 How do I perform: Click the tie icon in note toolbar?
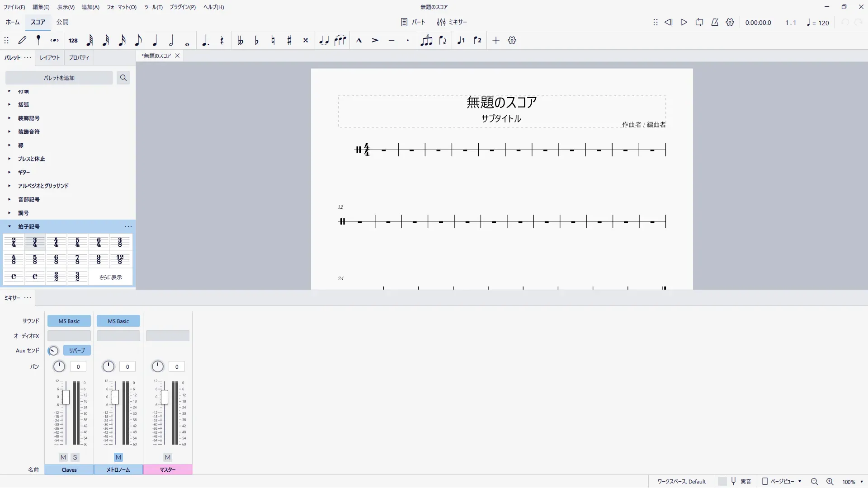coord(324,41)
